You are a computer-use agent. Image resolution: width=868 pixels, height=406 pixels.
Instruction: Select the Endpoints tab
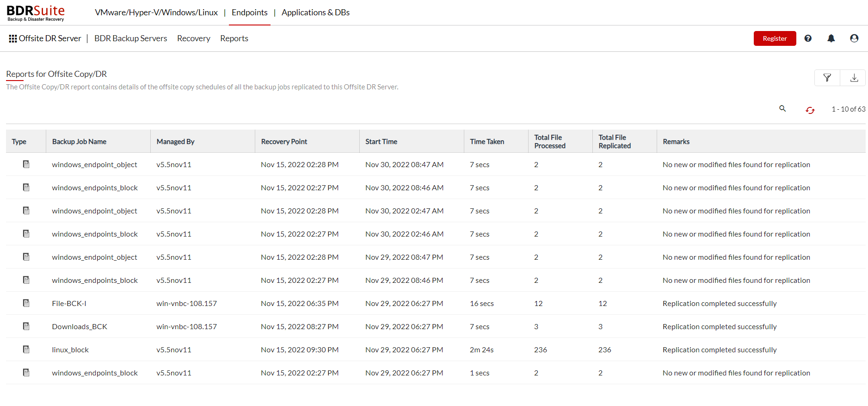pyautogui.click(x=250, y=12)
